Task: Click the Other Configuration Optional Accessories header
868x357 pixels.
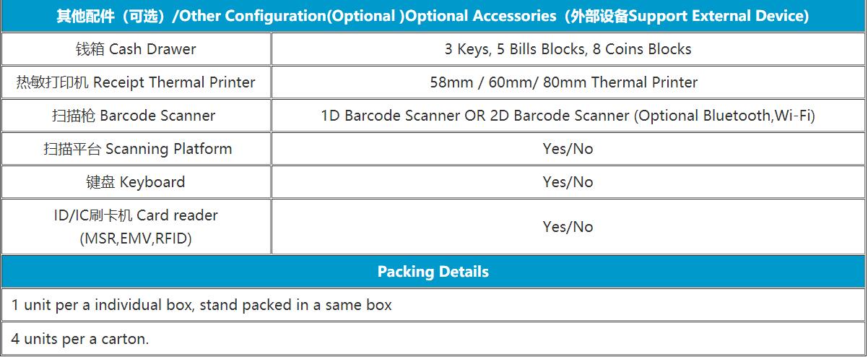Action: pyautogui.click(x=433, y=16)
